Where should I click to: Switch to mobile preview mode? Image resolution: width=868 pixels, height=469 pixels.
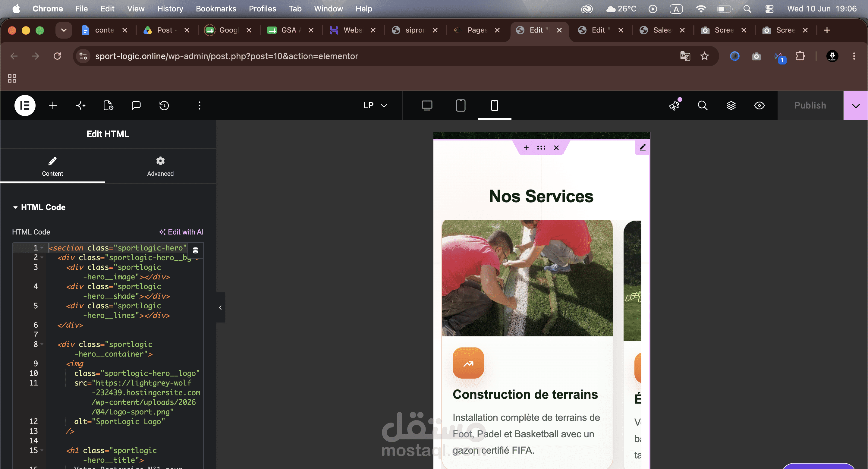[x=494, y=105]
